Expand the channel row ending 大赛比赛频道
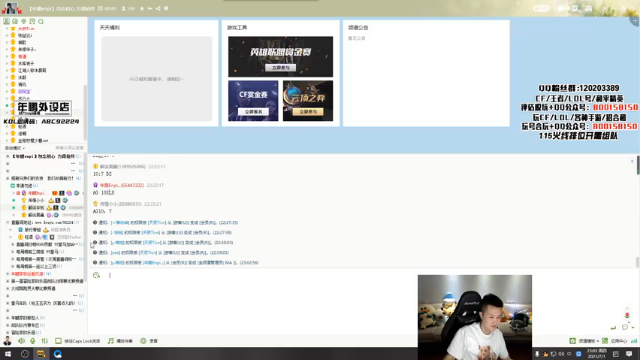 [8, 289]
